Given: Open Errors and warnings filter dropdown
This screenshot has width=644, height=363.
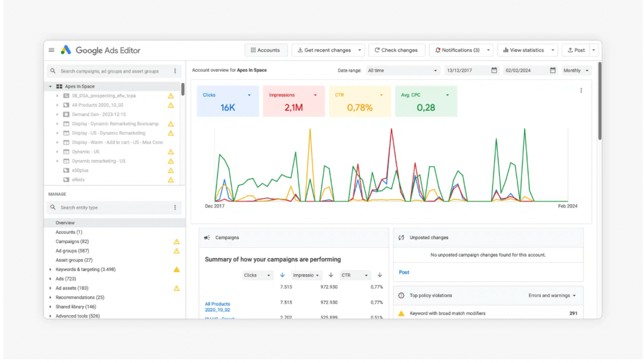Looking at the screenshot, I should 552,295.
